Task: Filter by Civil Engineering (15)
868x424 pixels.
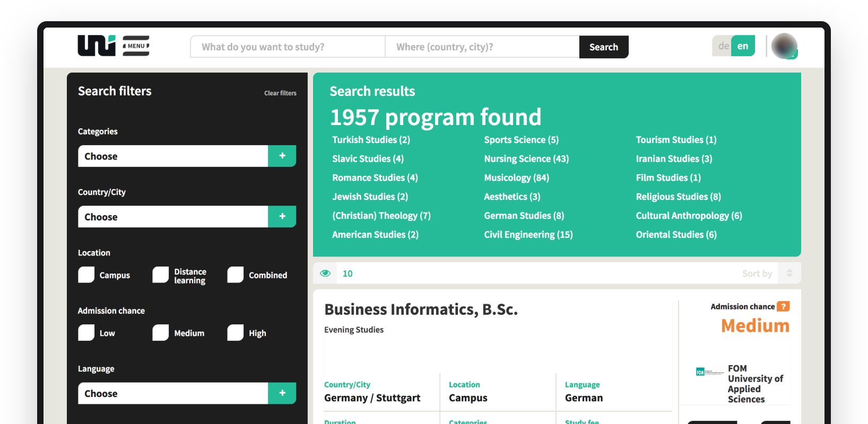Action: coord(528,234)
